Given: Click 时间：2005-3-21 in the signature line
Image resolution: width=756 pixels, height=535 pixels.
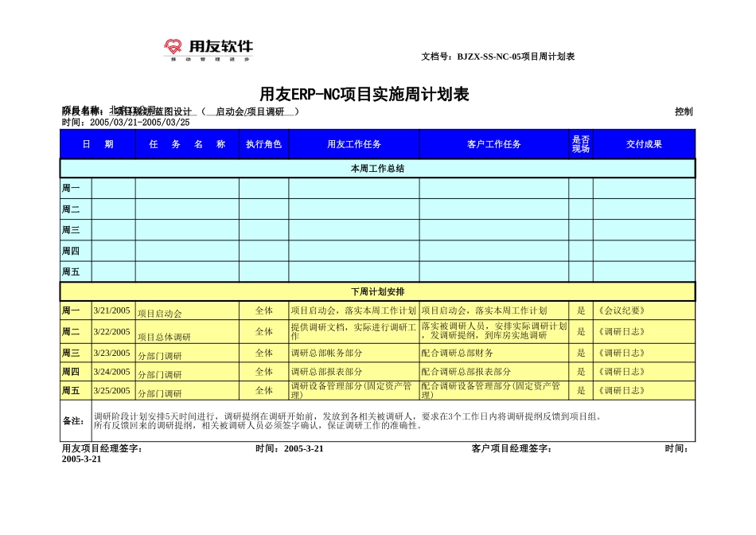Looking at the screenshot, I should tap(290, 449).
